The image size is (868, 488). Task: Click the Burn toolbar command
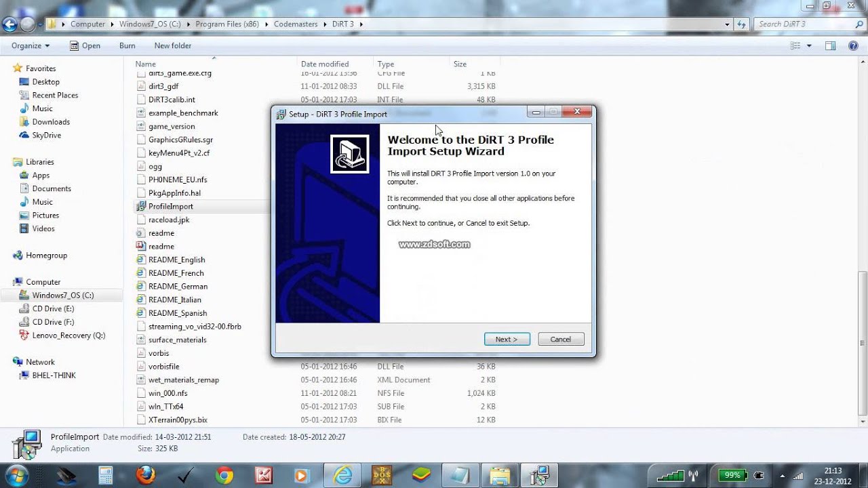coord(127,45)
